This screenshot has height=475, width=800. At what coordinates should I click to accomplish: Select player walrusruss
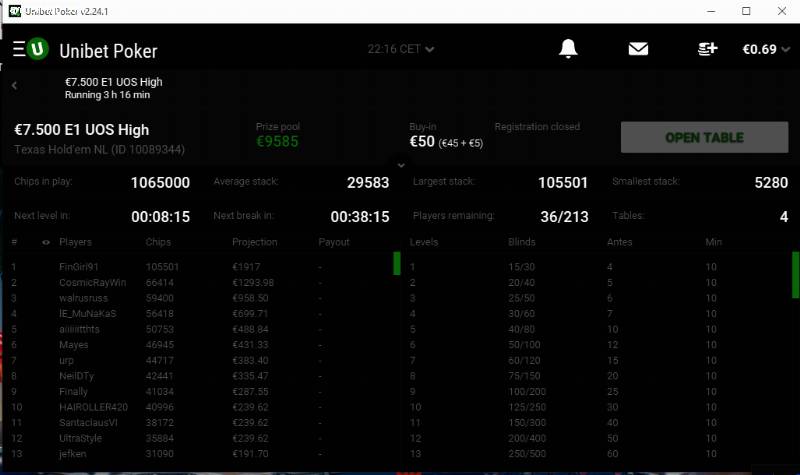(x=83, y=298)
